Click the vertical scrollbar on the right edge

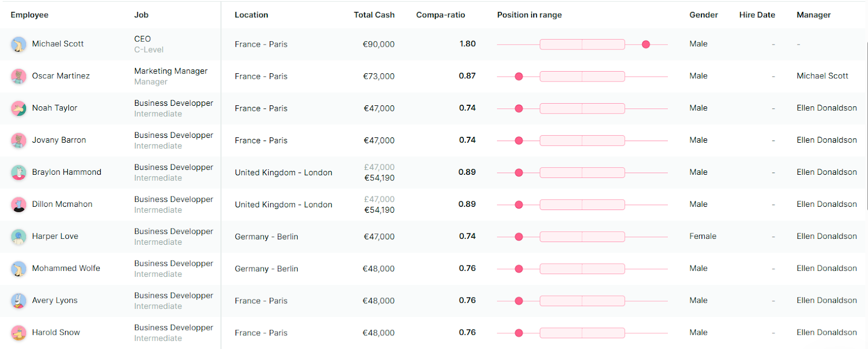tap(866, 125)
